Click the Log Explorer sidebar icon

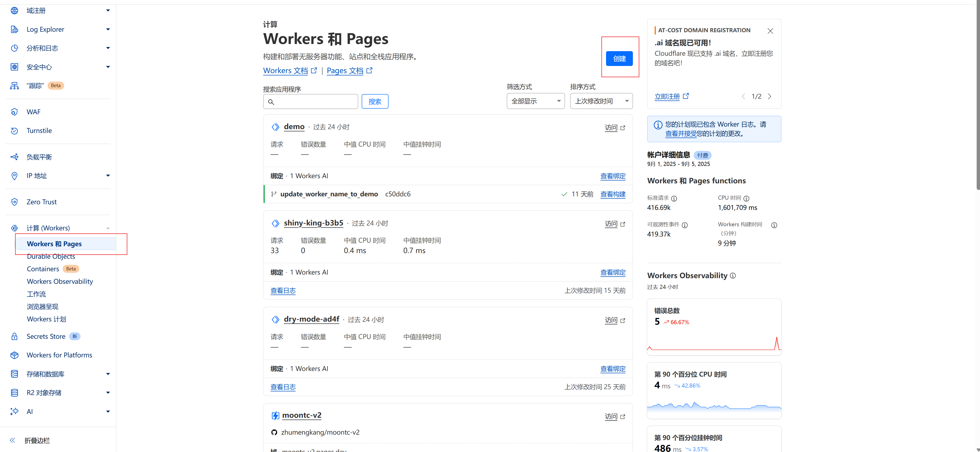pos(15,29)
